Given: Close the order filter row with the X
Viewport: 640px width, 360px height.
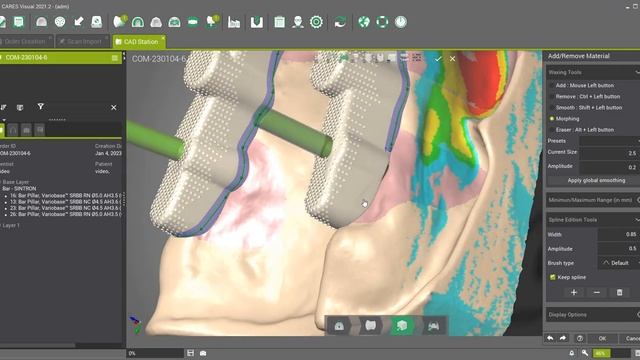Looking at the screenshot, I should [x=113, y=107].
